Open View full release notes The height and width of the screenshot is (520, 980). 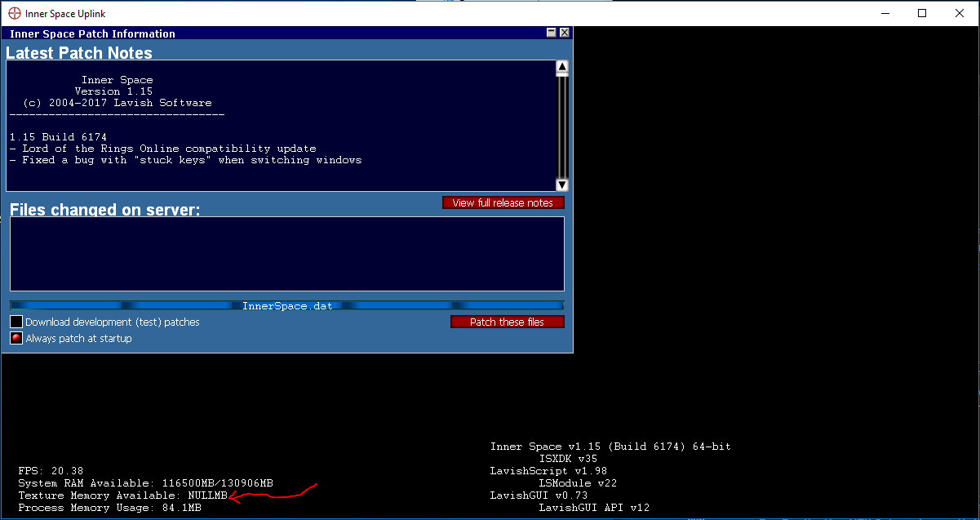[503, 202]
